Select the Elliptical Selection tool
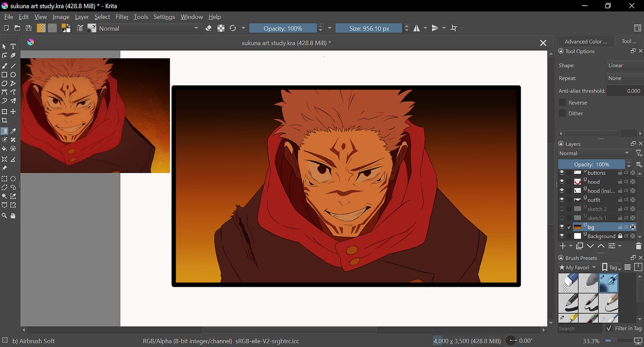This screenshot has width=644, height=347. [x=13, y=179]
